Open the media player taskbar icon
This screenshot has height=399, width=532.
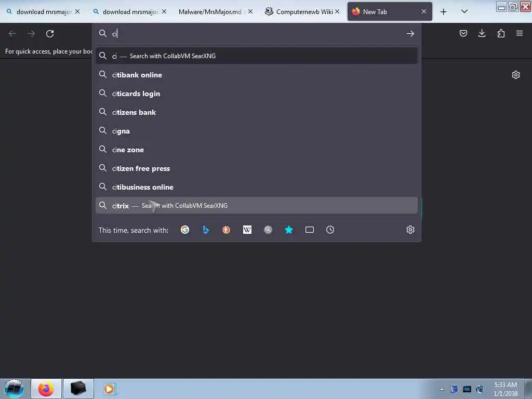pyautogui.click(x=109, y=389)
